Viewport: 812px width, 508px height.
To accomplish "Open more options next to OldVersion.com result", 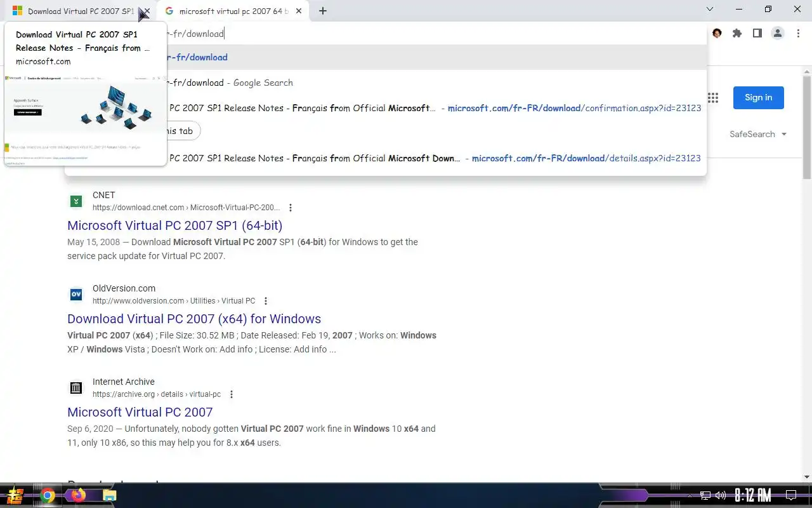I will pos(266,301).
